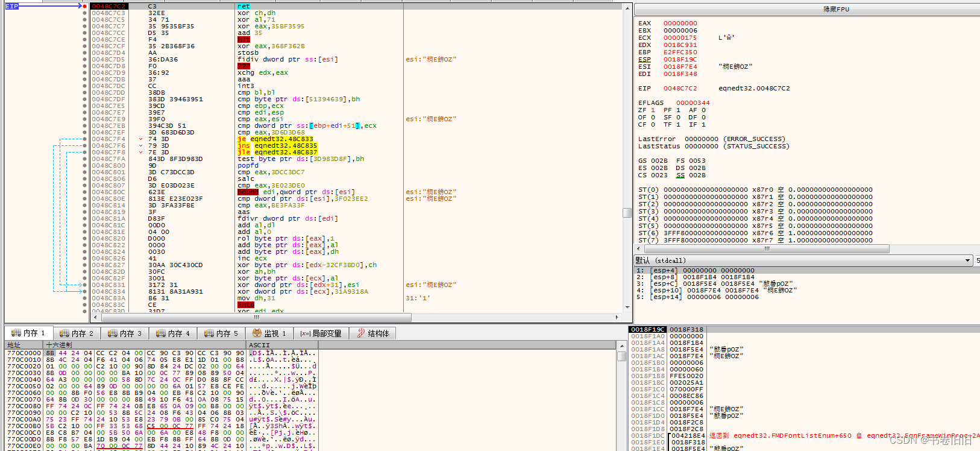Click the disassembly horizontal scrollbar thumb
Viewport: 980px width, 451px height.
pos(256,317)
